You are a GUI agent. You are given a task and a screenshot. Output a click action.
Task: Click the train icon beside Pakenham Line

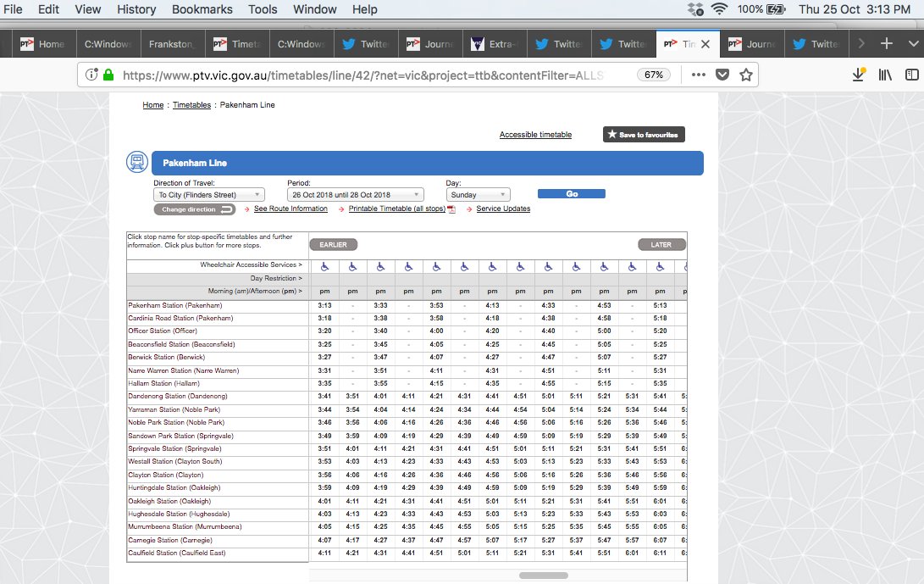pyautogui.click(x=137, y=162)
